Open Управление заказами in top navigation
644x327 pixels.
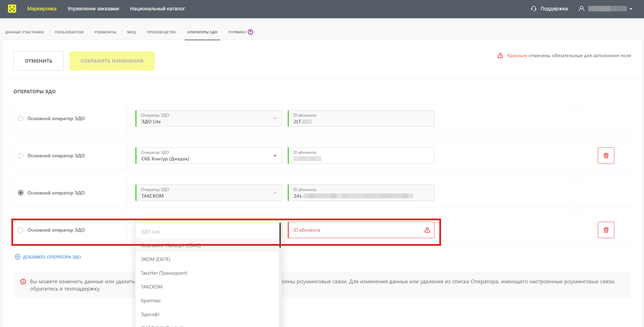click(x=93, y=9)
